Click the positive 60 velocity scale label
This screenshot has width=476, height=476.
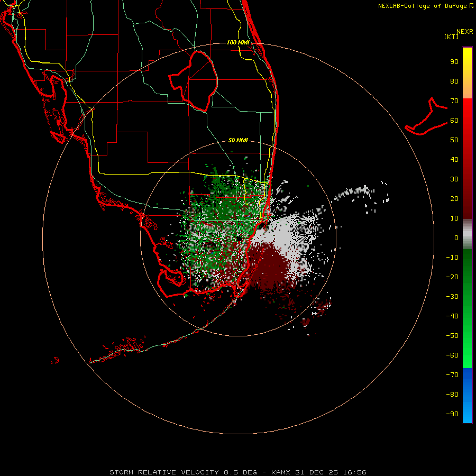point(454,120)
